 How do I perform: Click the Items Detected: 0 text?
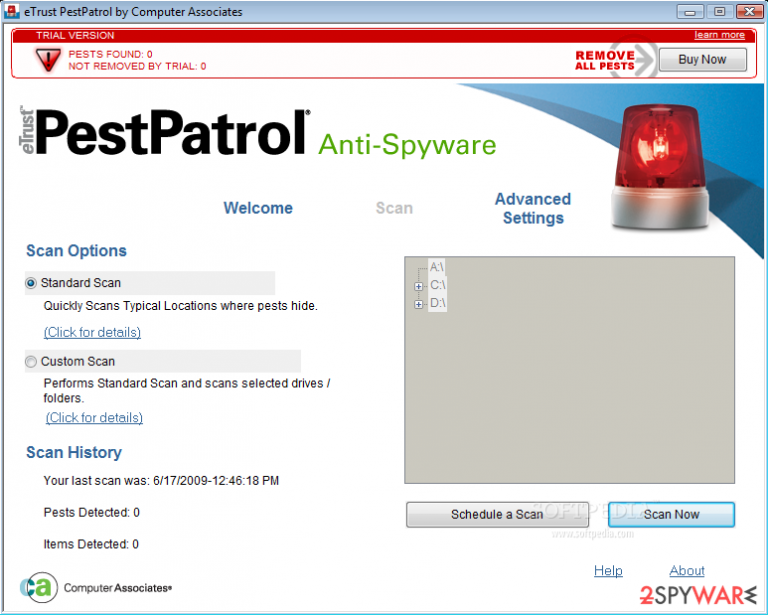point(91,544)
